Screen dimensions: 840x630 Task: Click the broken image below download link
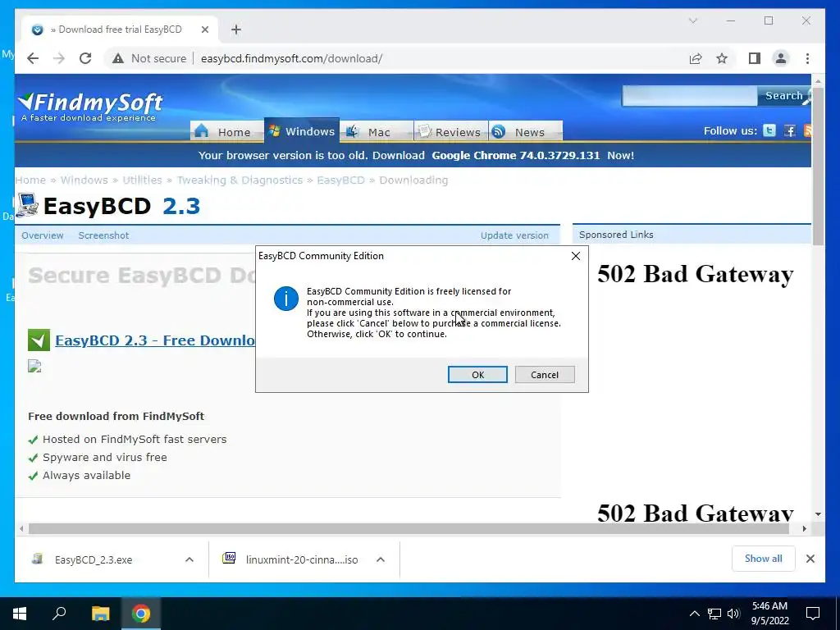(x=34, y=367)
